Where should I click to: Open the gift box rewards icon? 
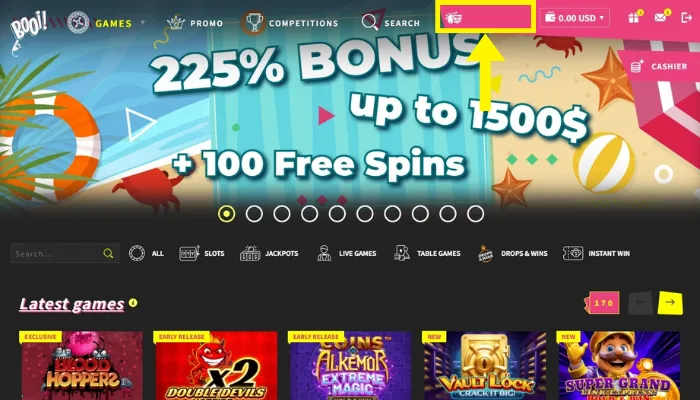click(633, 18)
